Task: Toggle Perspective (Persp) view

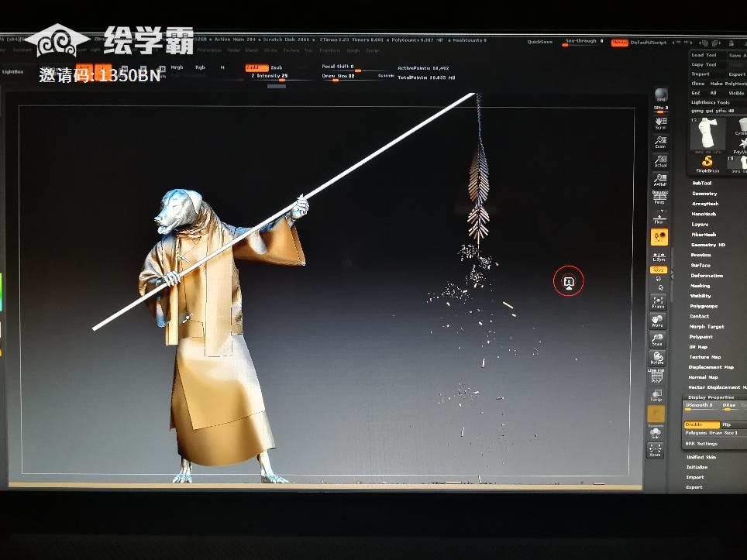Action: tap(659, 198)
